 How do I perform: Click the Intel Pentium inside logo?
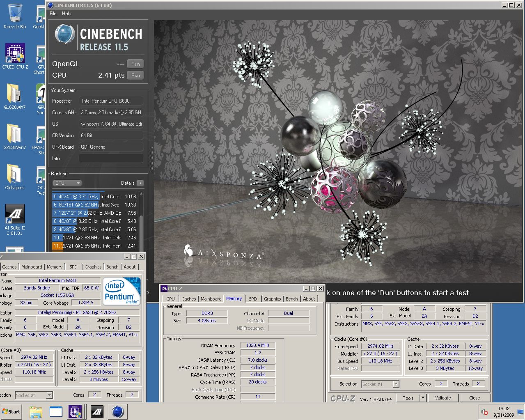[122, 291]
